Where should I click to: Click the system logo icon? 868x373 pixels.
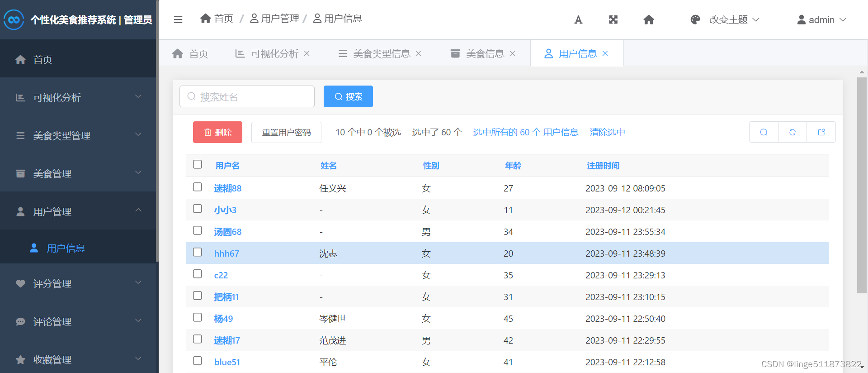(x=14, y=19)
